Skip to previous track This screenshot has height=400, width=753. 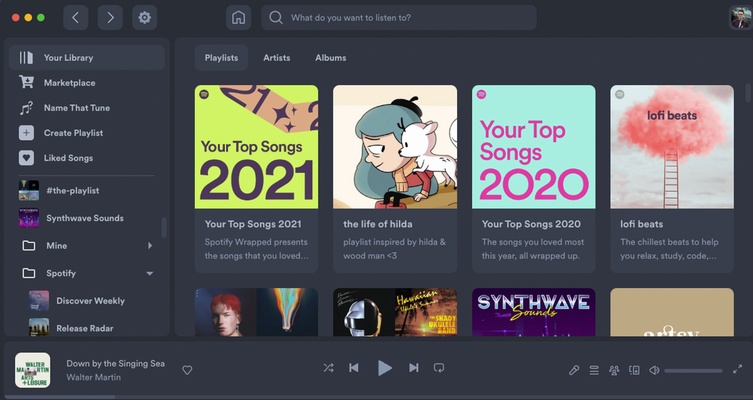(353, 368)
